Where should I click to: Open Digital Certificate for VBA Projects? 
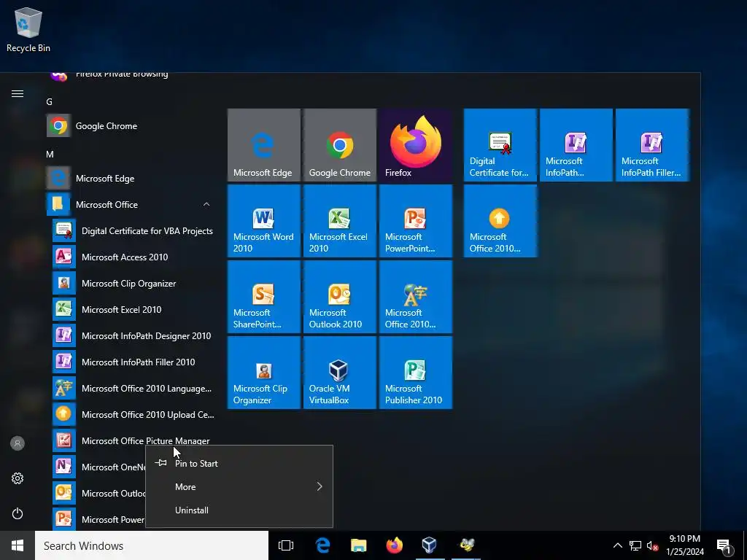[x=133, y=231]
